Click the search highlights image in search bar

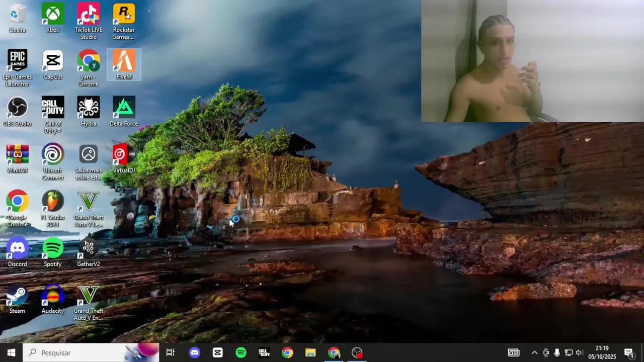pos(141,352)
